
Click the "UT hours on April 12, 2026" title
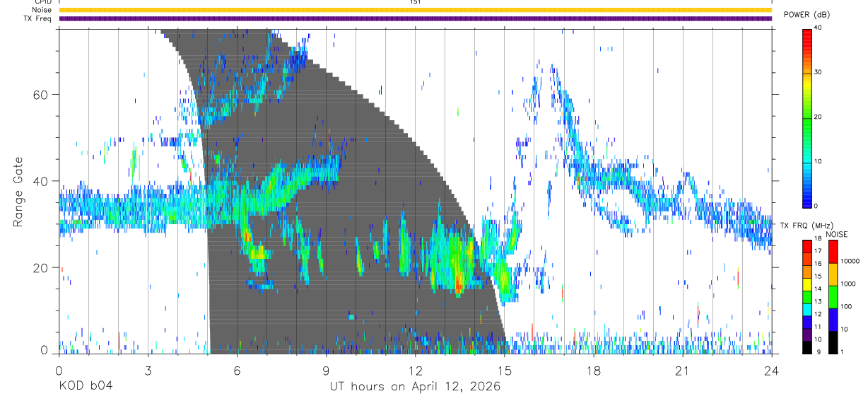coord(415,387)
